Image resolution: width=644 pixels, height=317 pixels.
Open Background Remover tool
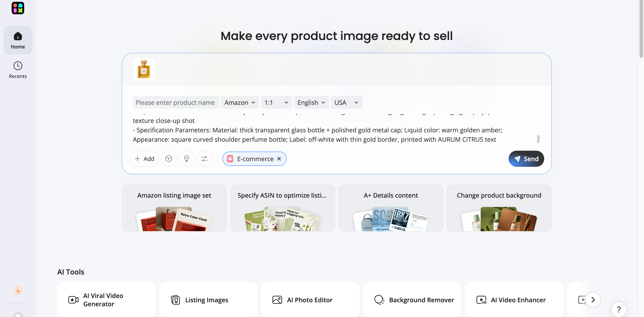(412, 300)
